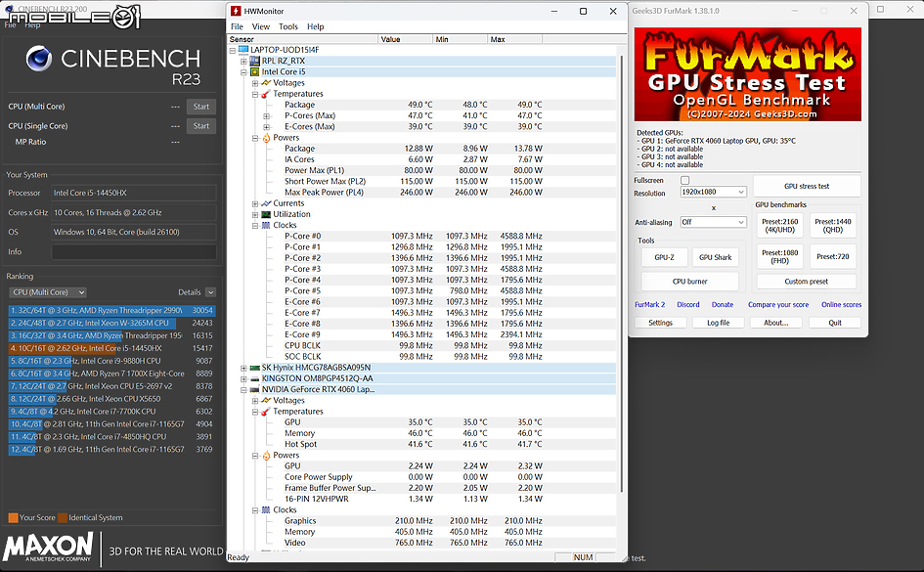Viewport: 924px width, 572px height.
Task: Expand Voltages under Intel Core i5
Action: coord(254,83)
